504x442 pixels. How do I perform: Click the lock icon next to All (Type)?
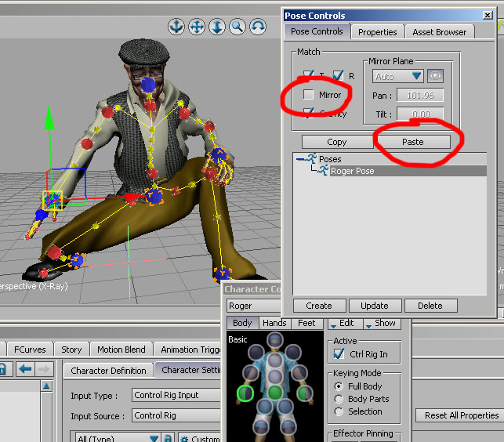click(168, 439)
